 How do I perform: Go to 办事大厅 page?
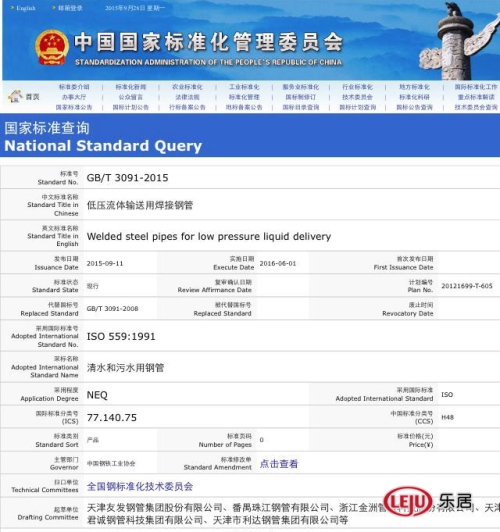coord(74,97)
